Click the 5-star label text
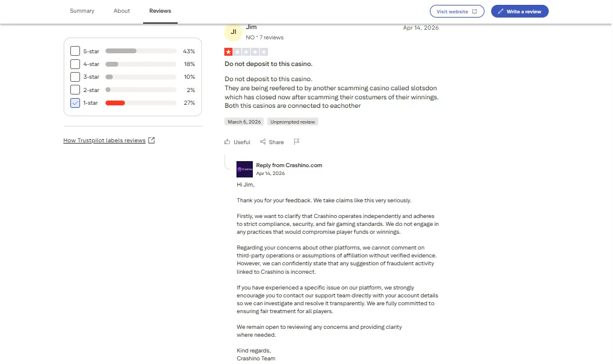Viewport: 613px width, 364px height. point(91,51)
